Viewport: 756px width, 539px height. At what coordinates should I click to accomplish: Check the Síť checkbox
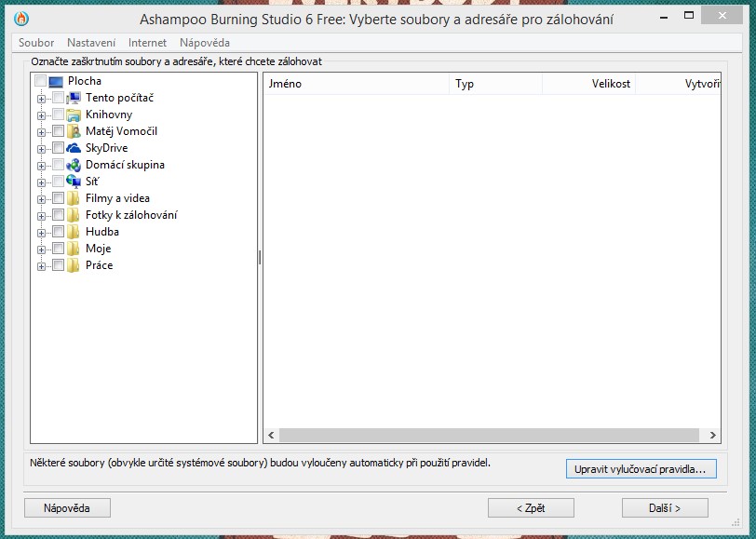tap(58, 181)
